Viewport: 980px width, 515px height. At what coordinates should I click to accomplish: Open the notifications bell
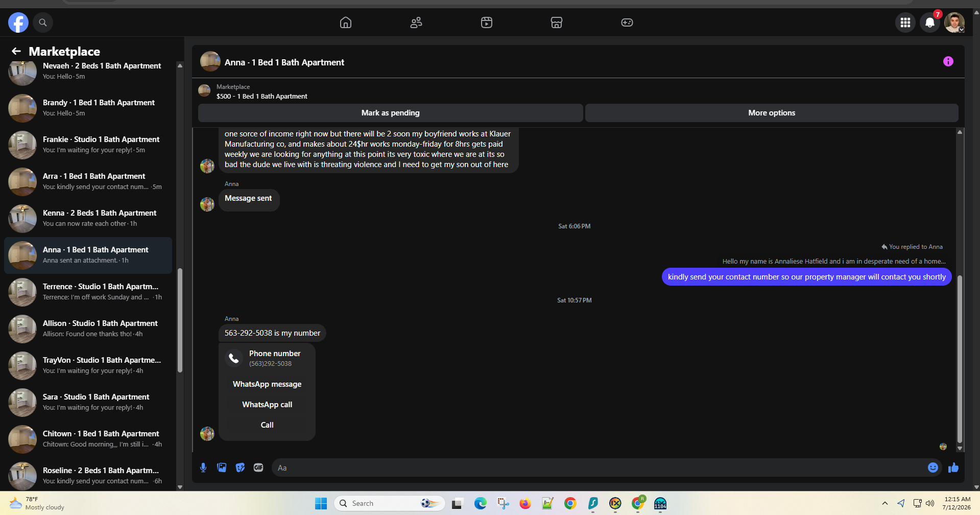click(930, 22)
